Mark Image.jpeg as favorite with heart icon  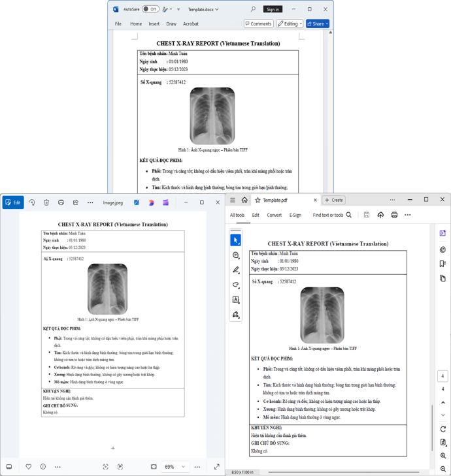[28, 467]
